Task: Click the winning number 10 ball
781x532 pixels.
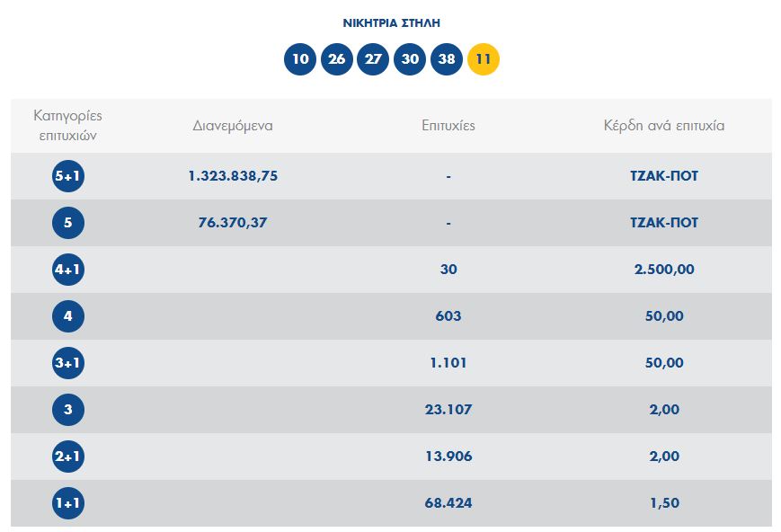Action: (300, 60)
